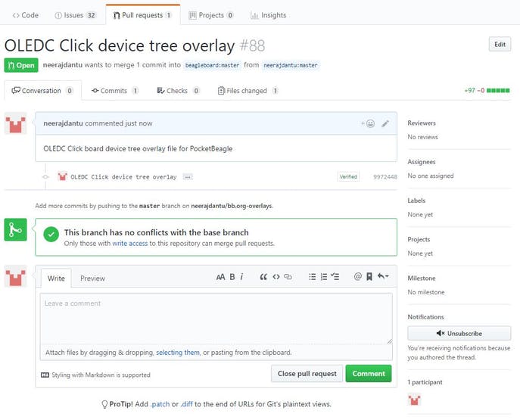Click the Close pull request button
The height and width of the screenshot is (420, 520).
coord(307,374)
